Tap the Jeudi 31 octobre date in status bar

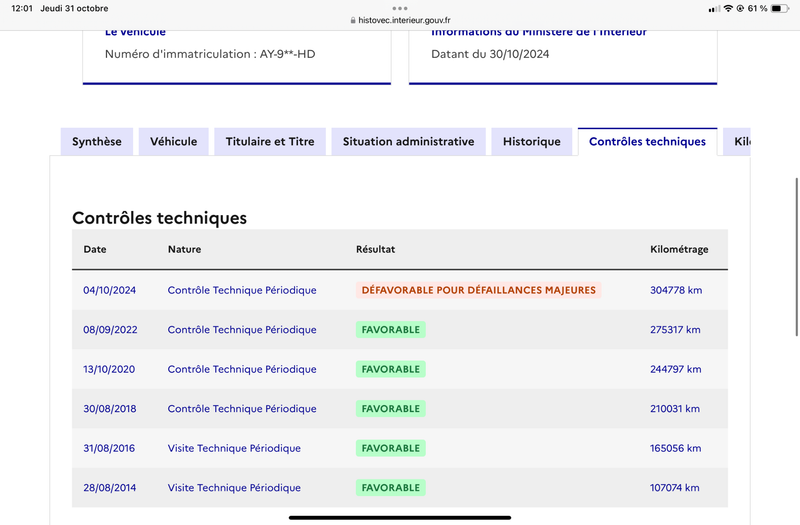coord(74,8)
